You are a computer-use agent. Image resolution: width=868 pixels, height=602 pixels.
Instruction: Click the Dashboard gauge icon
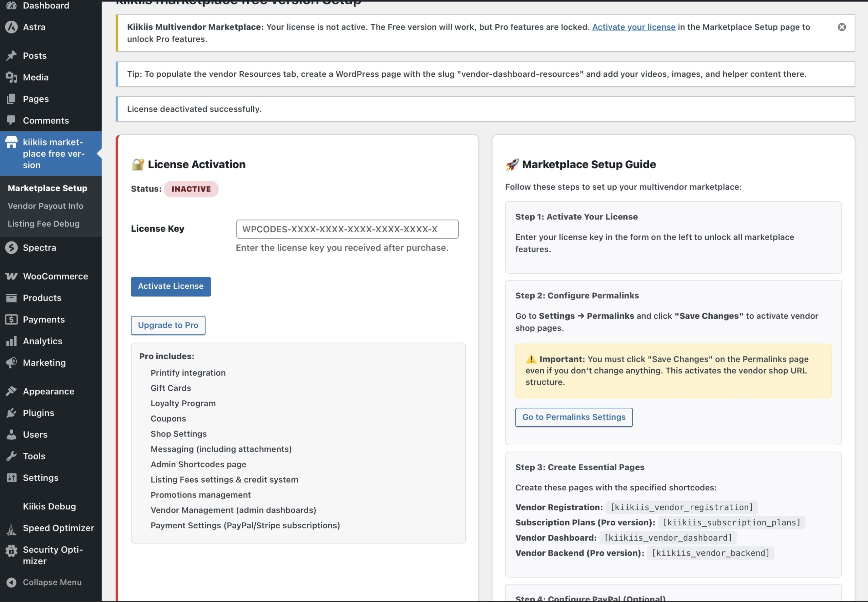point(11,5)
